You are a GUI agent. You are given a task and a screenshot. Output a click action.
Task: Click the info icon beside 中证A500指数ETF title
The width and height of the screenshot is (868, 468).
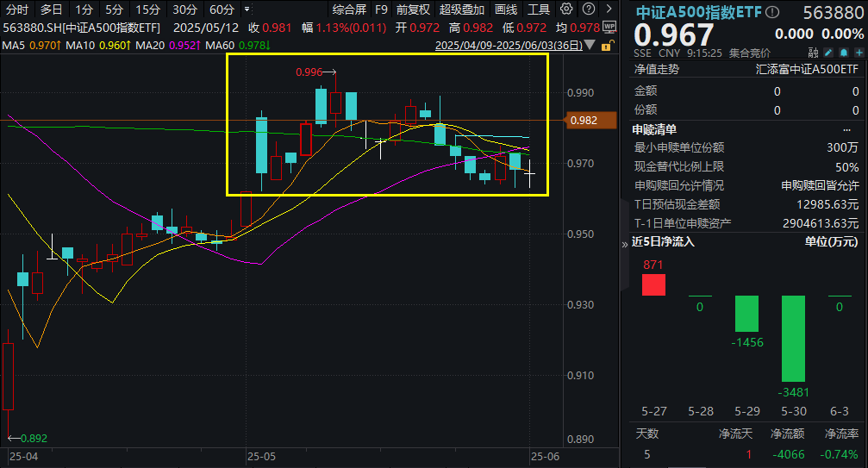click(772, 13)
